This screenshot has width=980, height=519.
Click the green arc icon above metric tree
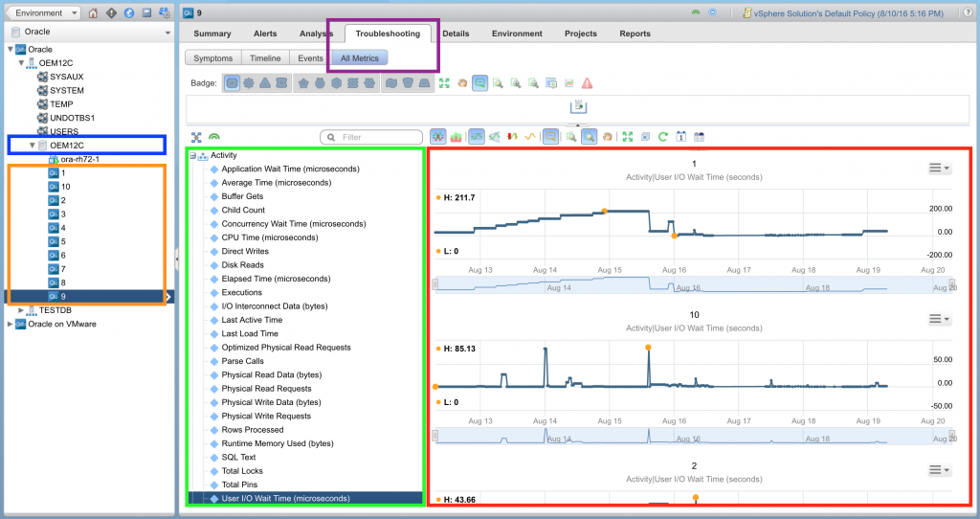click(x=214, y=137)
